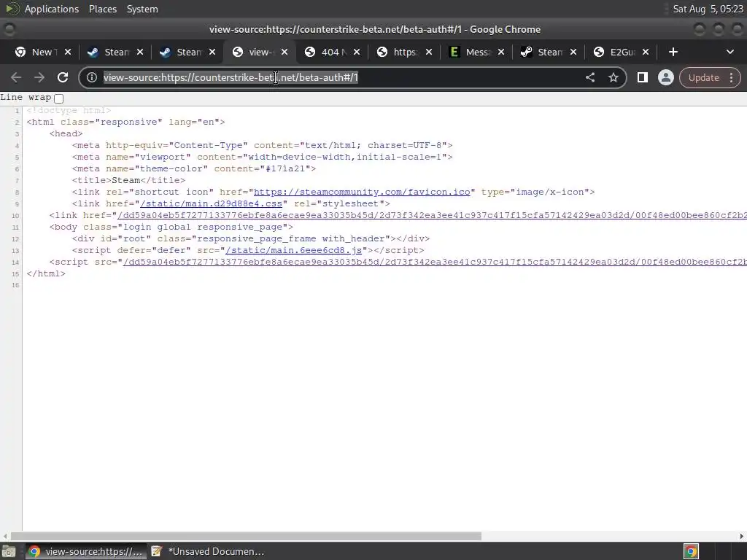This screenshot has width=747, height=560.
Task: Click the <title>Steam</title> source line
Action: 128,181
